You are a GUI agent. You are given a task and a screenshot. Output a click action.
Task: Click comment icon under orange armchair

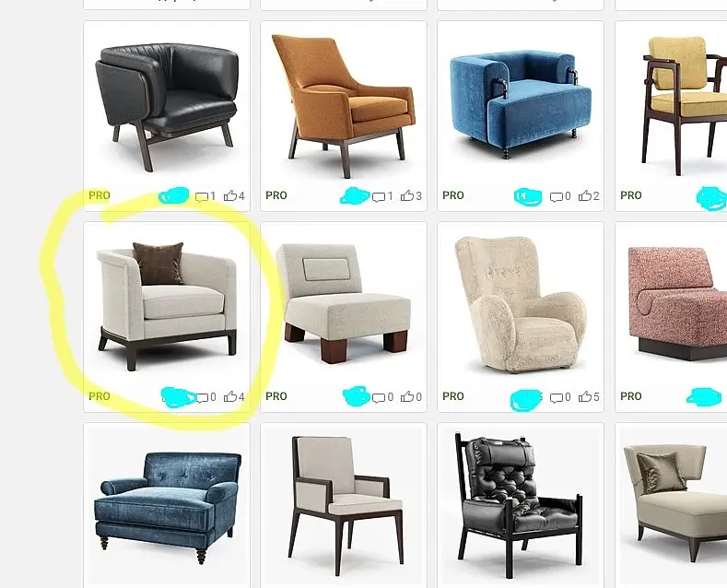tap(379, 196)
